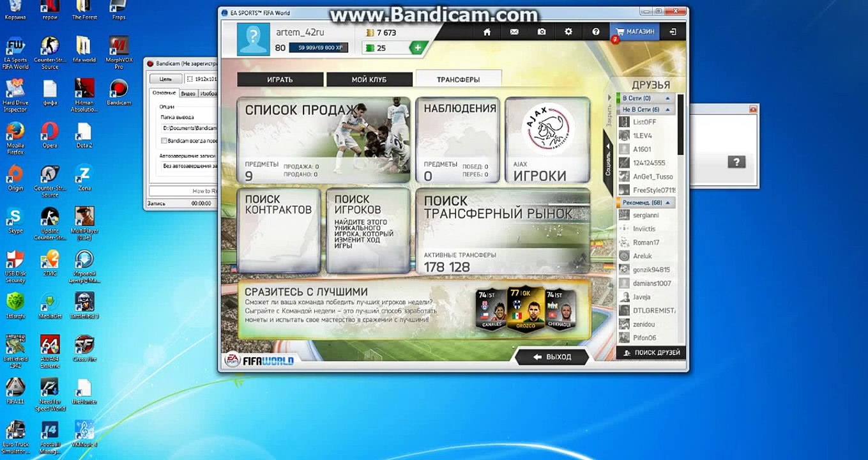Screen dimensions: 868x460
Task: Launch Mozilla Firefox from the desktop
Action: 15,139
